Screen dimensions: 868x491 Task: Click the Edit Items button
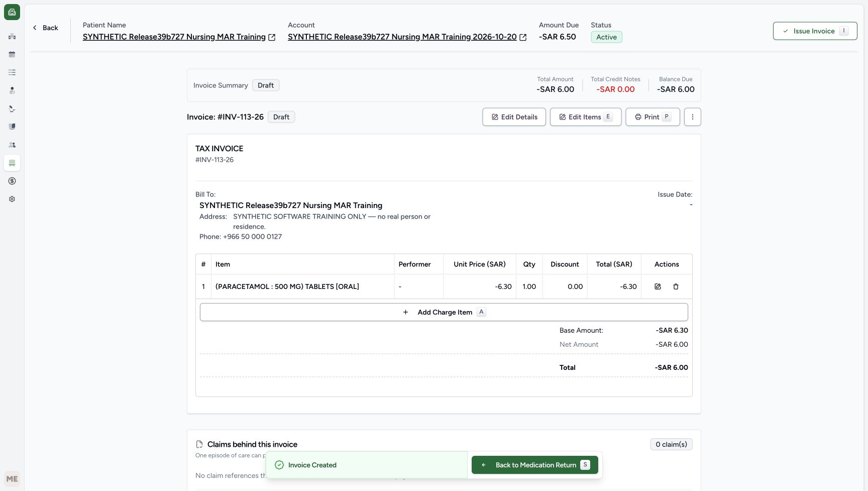pos(586,117)
